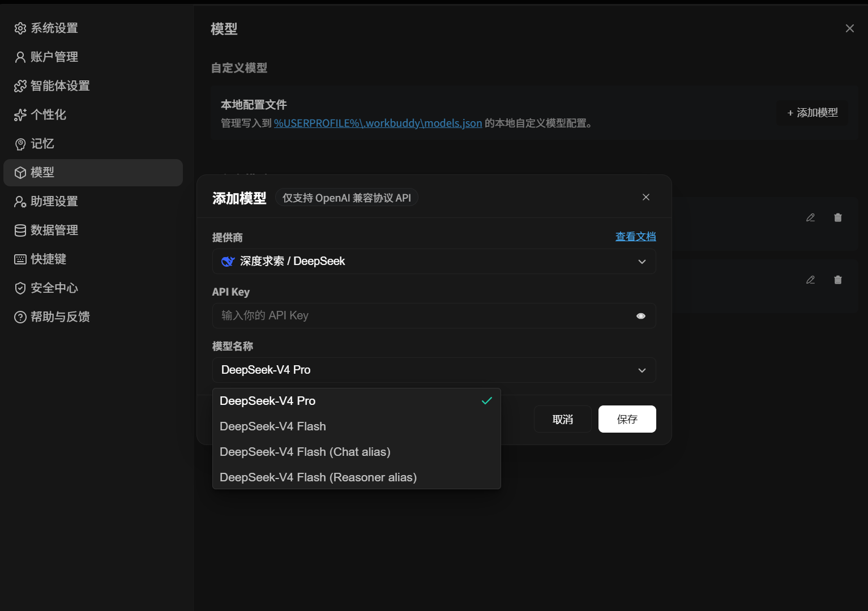Viewport: 868px width, 611px height.
Task: Close the 添加模型 dialog with X
Action: [x=646, y=197]
